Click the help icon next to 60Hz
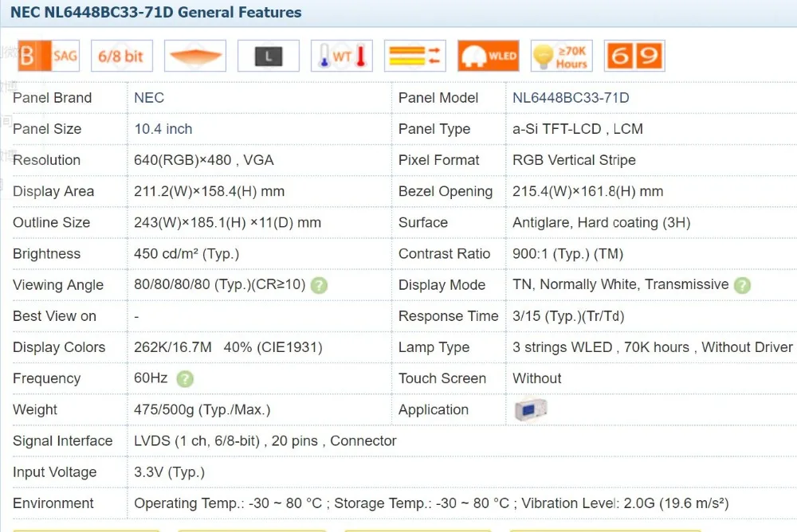This screenshot has width=797, height=532. pos(185,379)
